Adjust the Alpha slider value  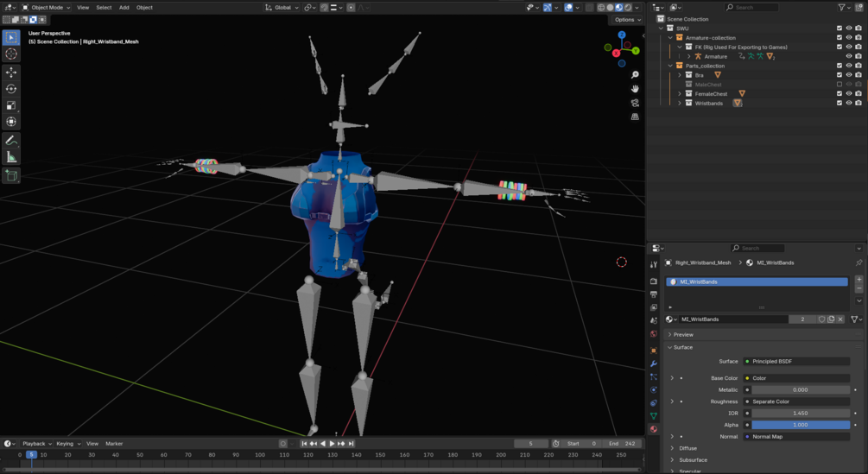click(x=800, y=425)
